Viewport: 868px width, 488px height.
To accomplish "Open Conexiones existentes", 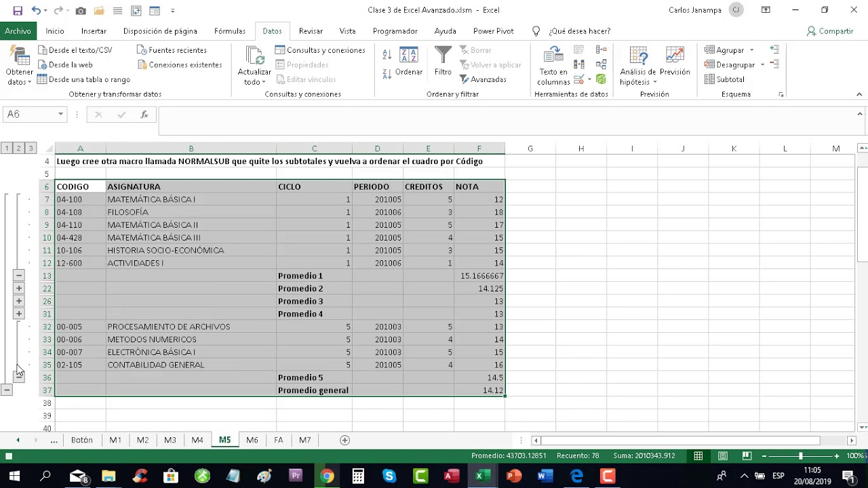I will click(x=180, y=65).
